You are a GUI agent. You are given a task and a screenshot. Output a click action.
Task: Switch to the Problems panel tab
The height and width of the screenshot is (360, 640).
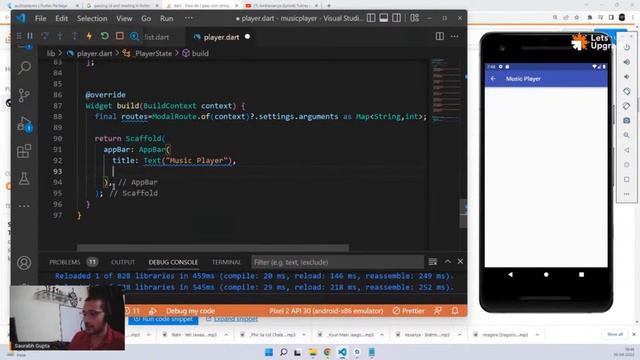64,262
